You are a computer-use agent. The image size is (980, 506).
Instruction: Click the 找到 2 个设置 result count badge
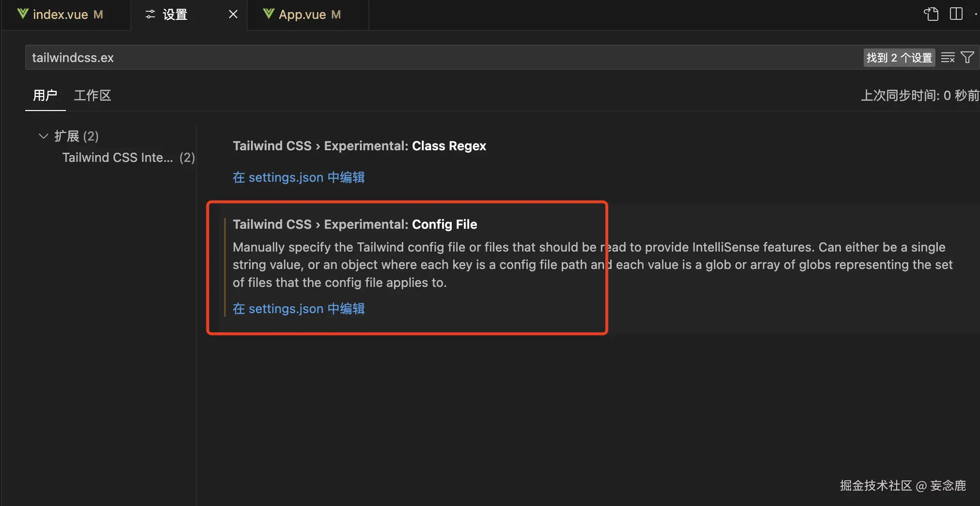[899, 58]
